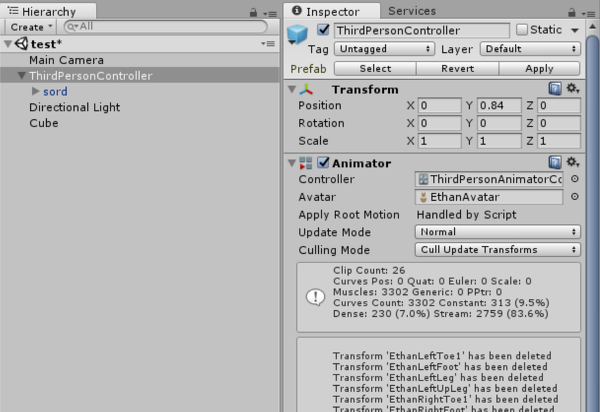Click the prefab Revert button

point(458,68)
